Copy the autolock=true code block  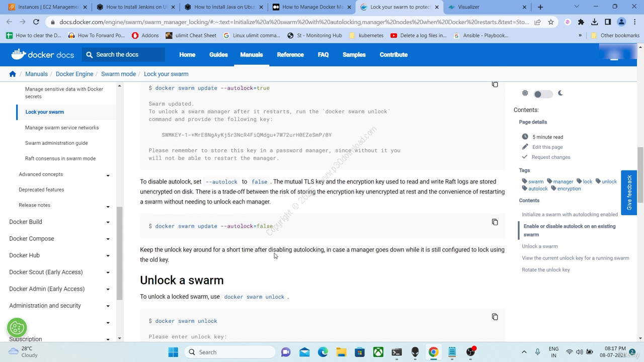click(495, 84)
